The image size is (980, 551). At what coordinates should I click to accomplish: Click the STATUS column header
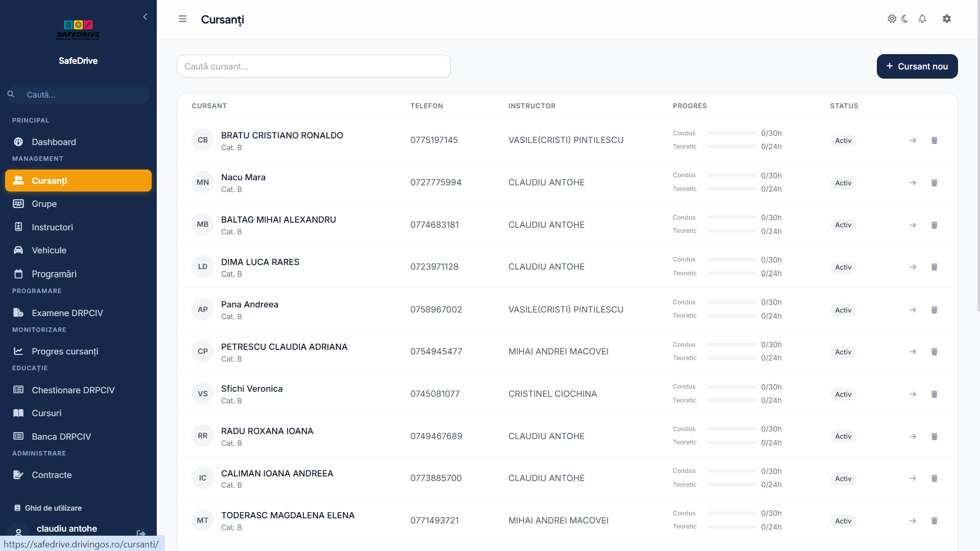point(844,106)
